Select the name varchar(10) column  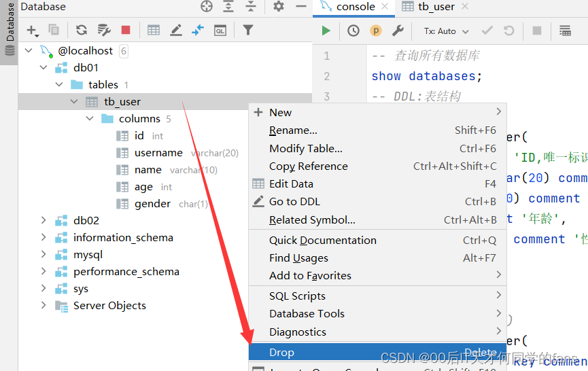pyautogui.click(x=167, y=170)
